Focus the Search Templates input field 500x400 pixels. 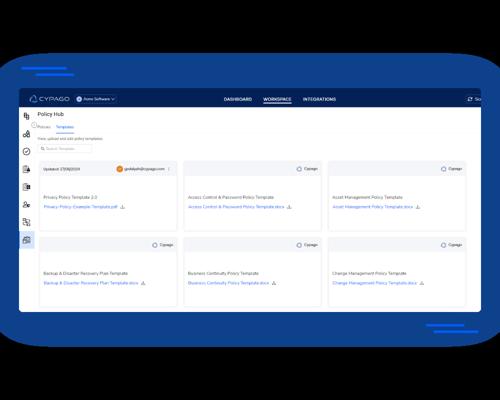coord(65,149)
